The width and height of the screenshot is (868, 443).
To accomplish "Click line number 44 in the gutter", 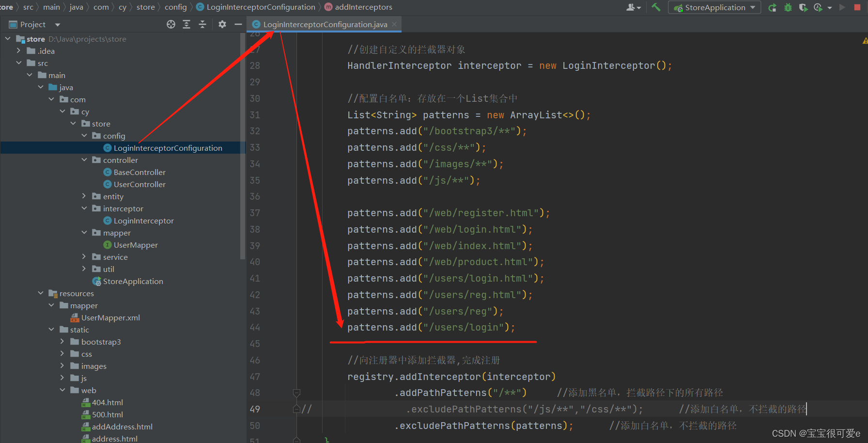I will point(255,328).
